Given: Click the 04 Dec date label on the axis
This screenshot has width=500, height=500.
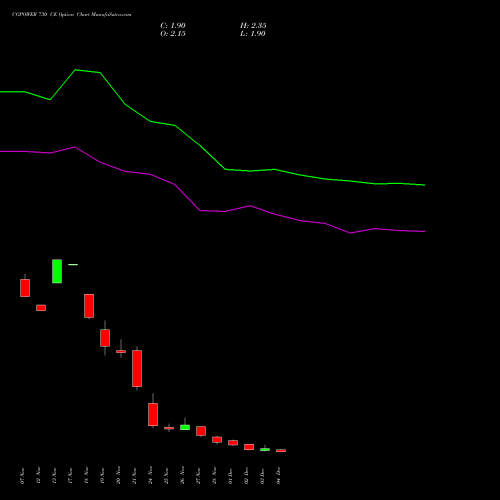Looking at the screenshot, I should pyautogui.click(x=278, y=476).
